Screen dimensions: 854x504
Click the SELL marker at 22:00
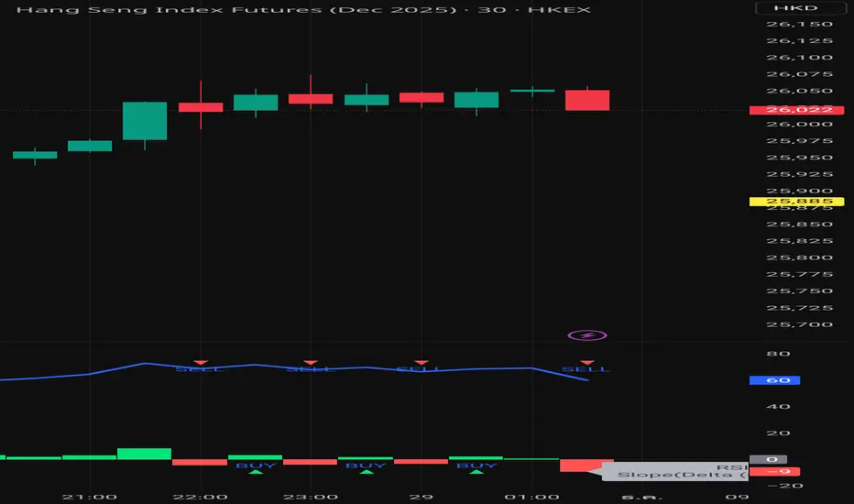click(200, 367)
